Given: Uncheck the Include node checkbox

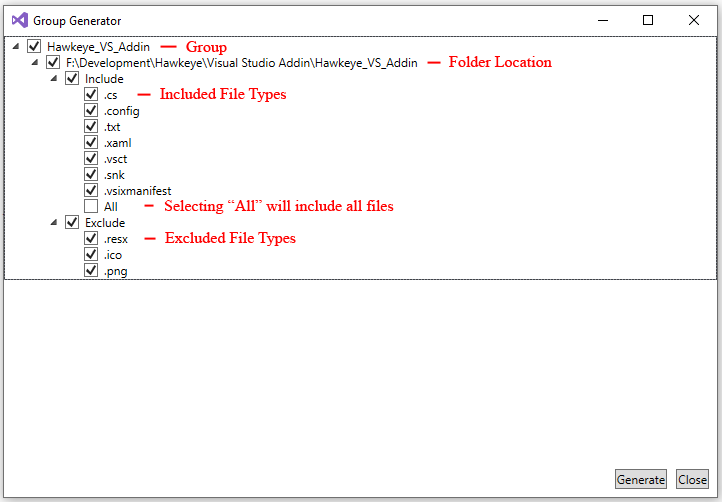Looking at the screenshot, I should coord(72,78).
